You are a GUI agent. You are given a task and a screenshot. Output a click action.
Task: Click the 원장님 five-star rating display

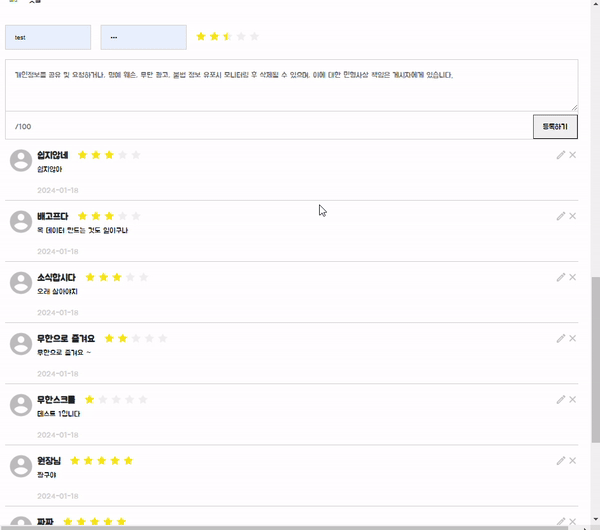click(101, 461)
